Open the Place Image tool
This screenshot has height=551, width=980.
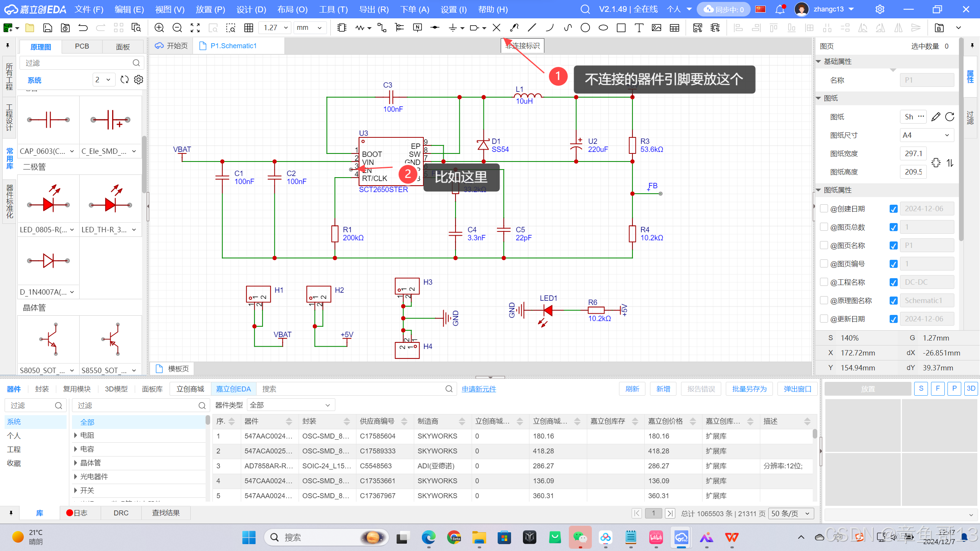(656, 28)
